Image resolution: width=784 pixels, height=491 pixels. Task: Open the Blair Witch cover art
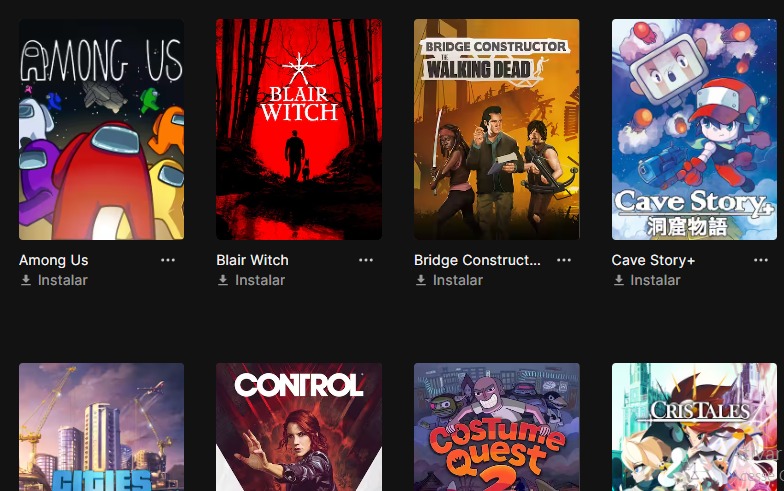(x=299, y=130)
